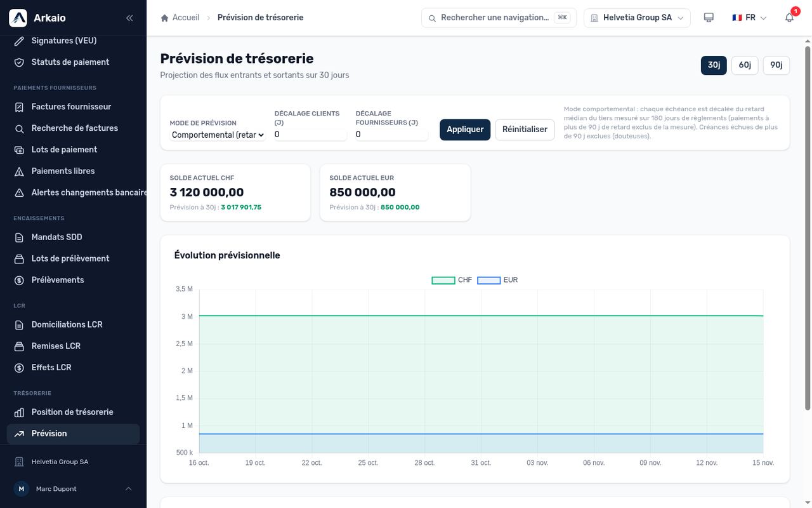The width and height of the screenshot is (812, 508).
Task: Click the Factures fournisseur document icon
Action: [x=20, y=107]
